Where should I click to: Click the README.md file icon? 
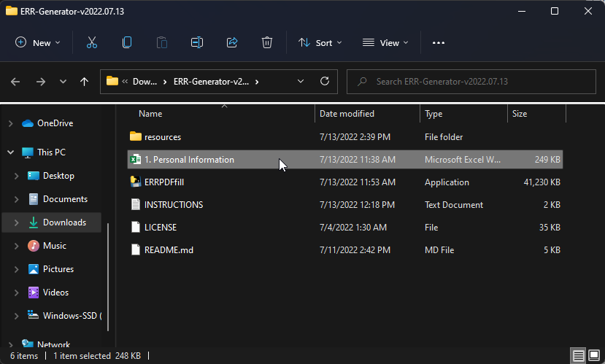(136, 250)
